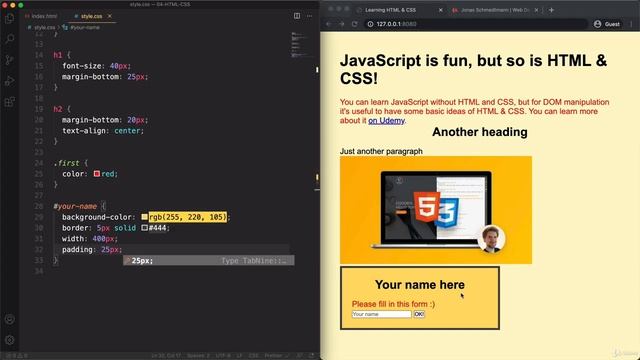Click the 'Just another paragraph' text
640x360 pixels.
pos(381,151)
